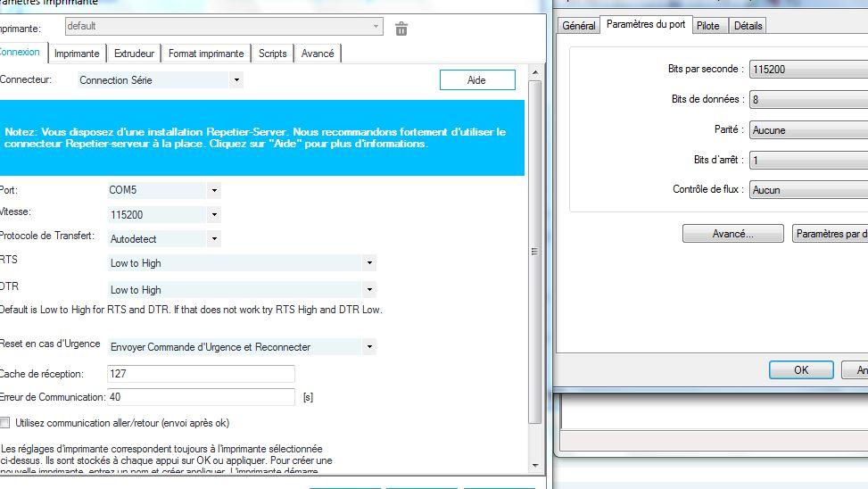
Task: Open the Imprimante selection dropdown
Action: [x=224, y=26]
